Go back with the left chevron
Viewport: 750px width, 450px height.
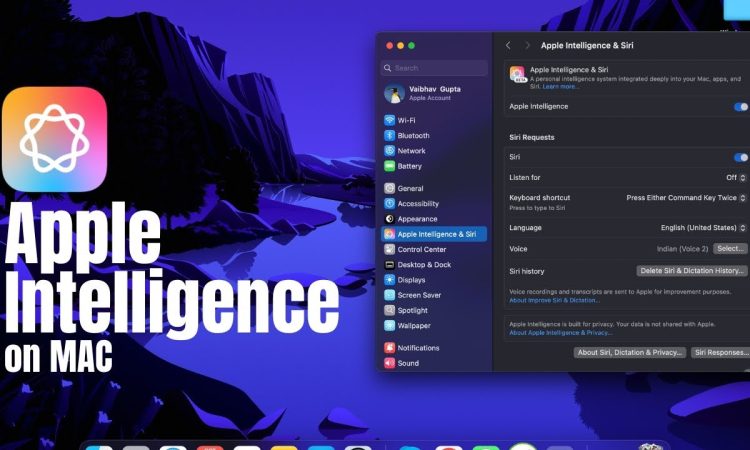point(508,45)
